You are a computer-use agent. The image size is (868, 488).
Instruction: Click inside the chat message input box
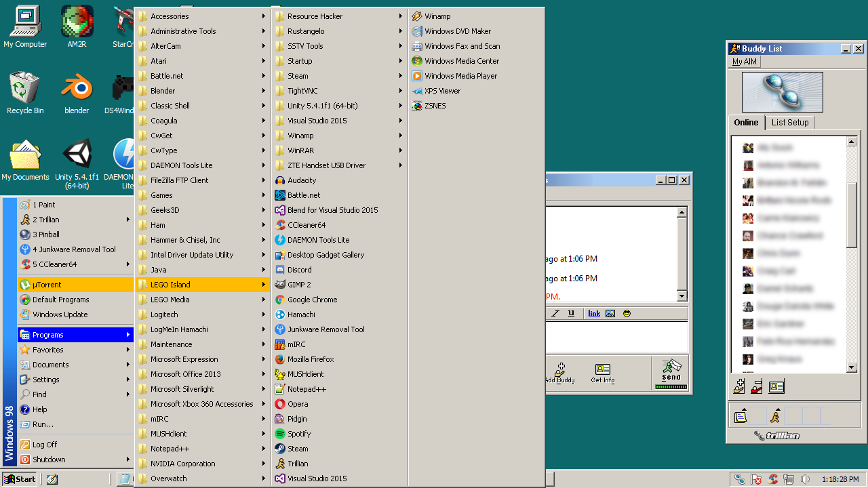click(x=617, y=337)
